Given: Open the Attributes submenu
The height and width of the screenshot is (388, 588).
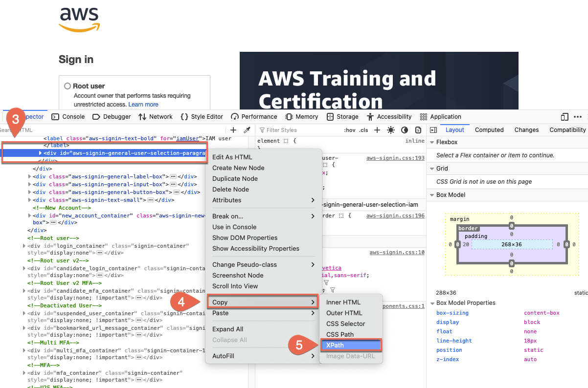Looking at the screenshot, I should point(264,200).
